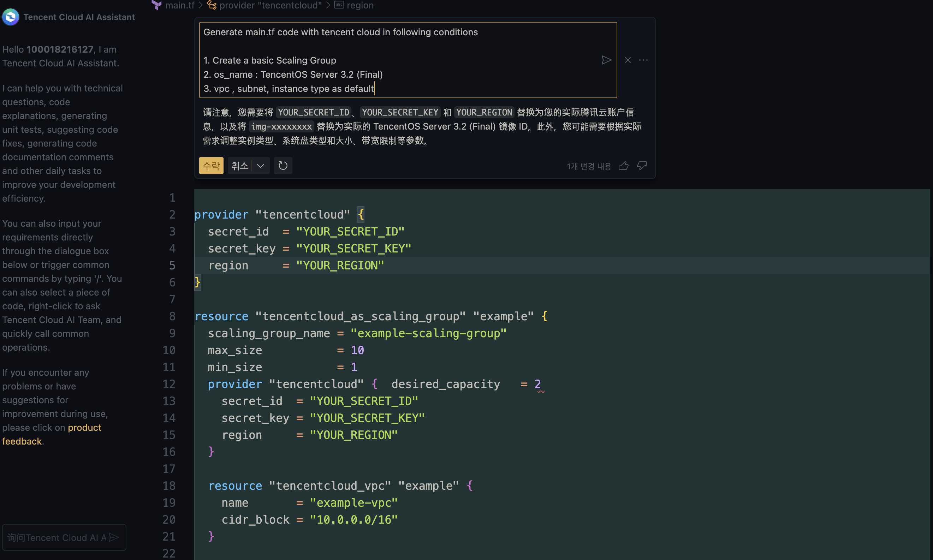Open inline chat more options menu
933x560 pixels.
(x=643, y=60)
